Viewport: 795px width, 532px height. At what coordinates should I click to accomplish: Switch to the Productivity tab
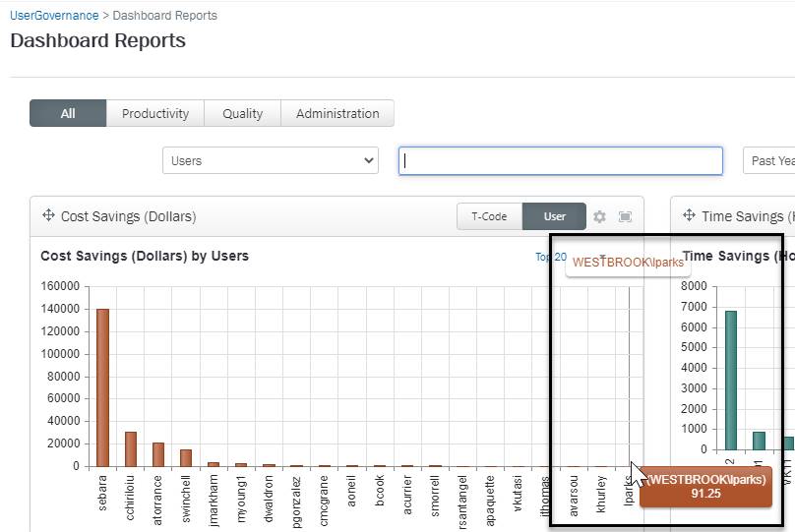155,113
